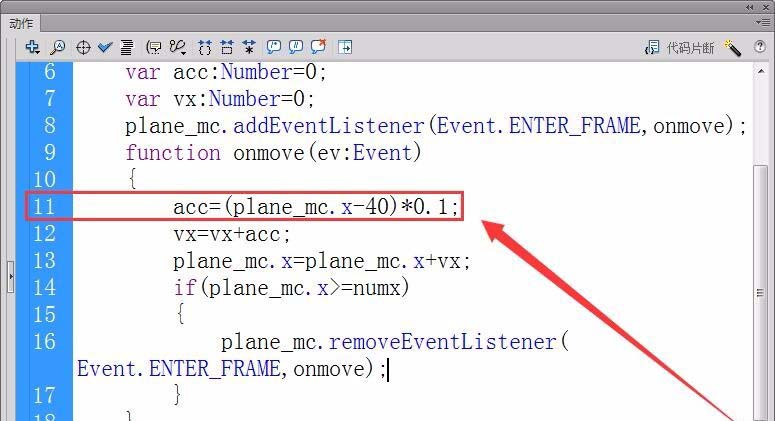Click the apply block comment icon
Image resolution: width=775 pixels, height=421 pixels.
coord(273,47)
